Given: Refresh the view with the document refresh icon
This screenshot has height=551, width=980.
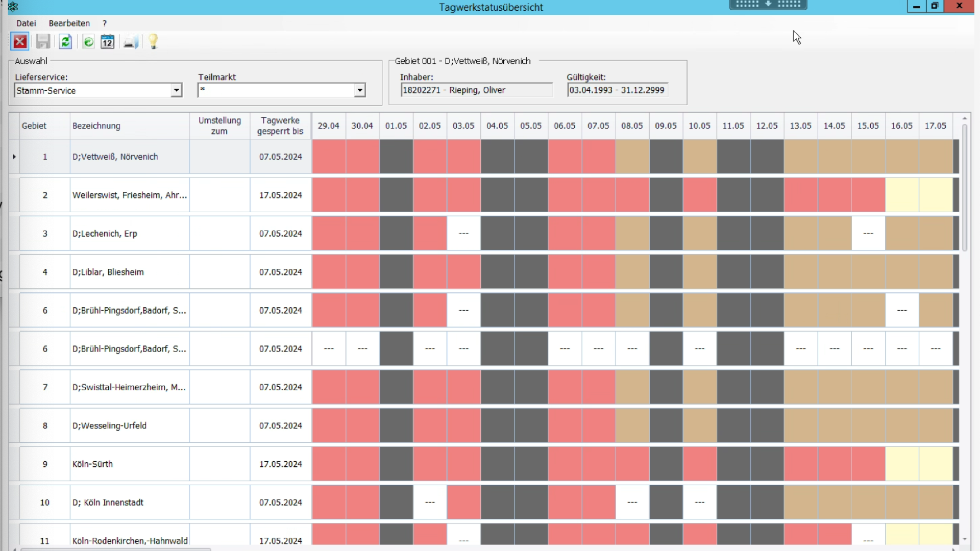Looking at the screenshot, I should click(65, 42).
